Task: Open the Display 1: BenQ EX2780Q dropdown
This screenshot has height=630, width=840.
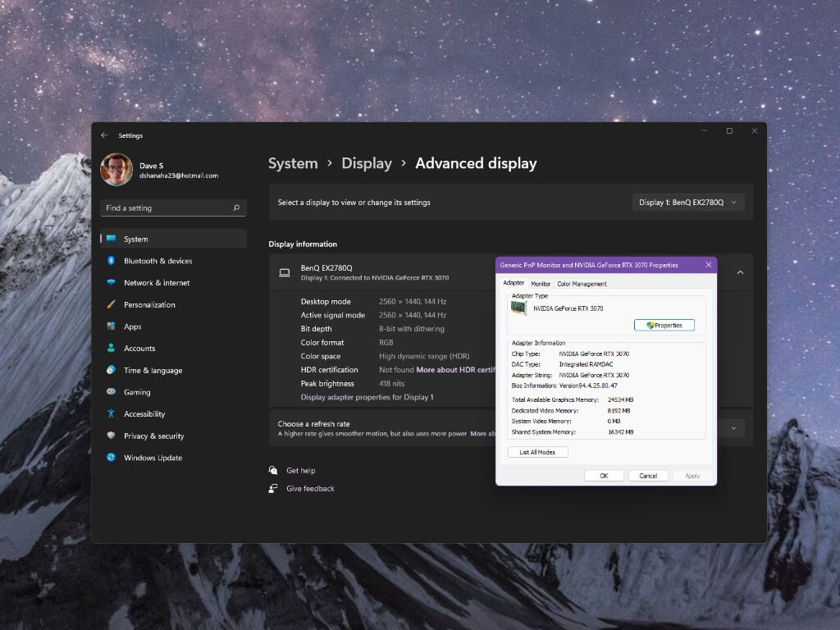Action: (x=687, y=203)
